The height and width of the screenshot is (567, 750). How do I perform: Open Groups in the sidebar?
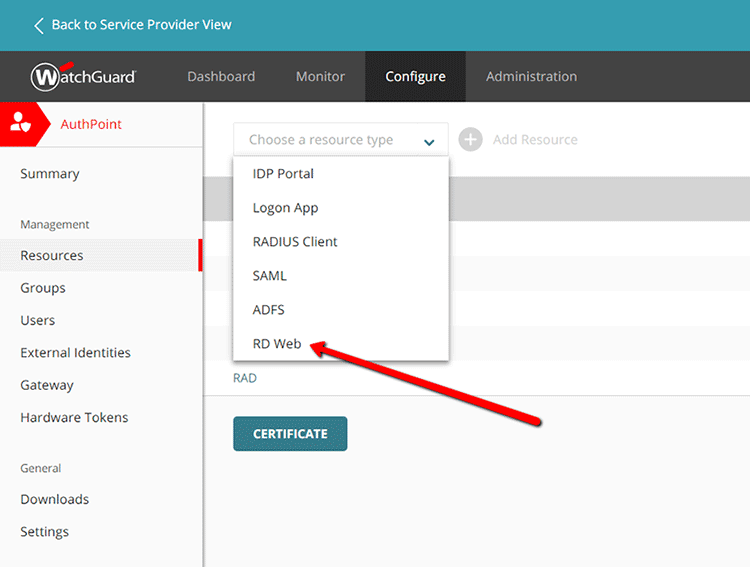point(43,288)
